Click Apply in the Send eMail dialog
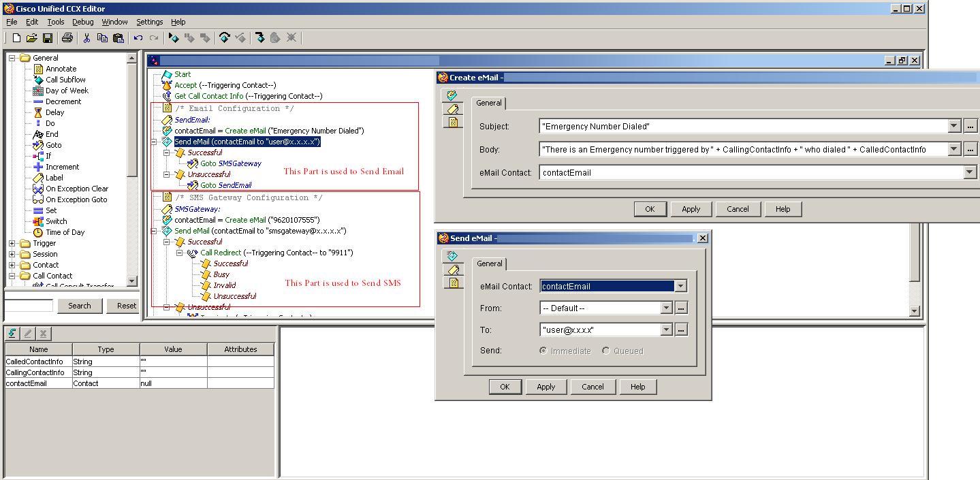 click(x=546, y=387)
